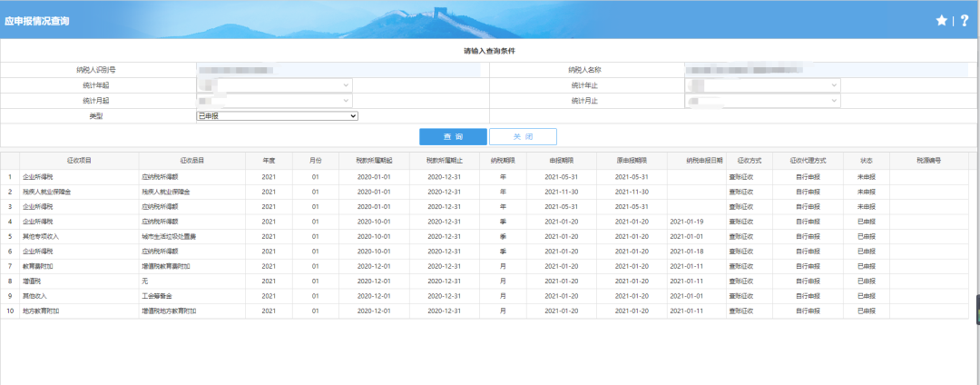Click the 纳税期限 column header
The image size is (980, 385).
tap(503, 161)
